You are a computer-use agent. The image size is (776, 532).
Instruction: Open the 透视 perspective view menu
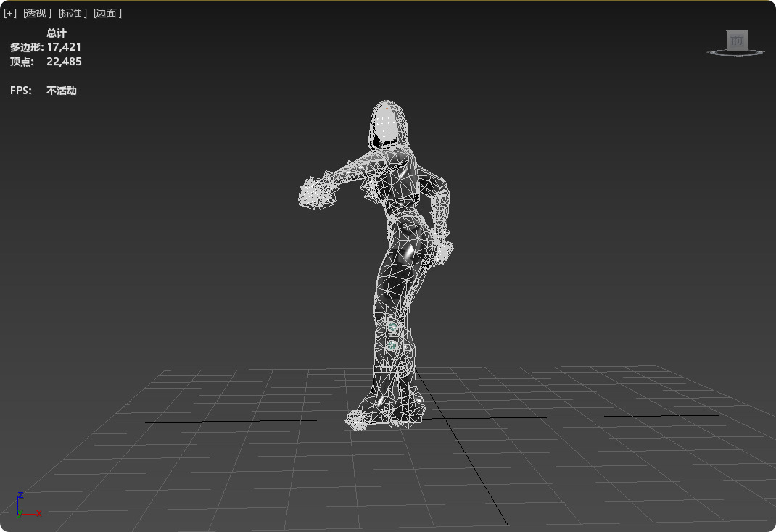pyautogui.click(x=37, y=13)
